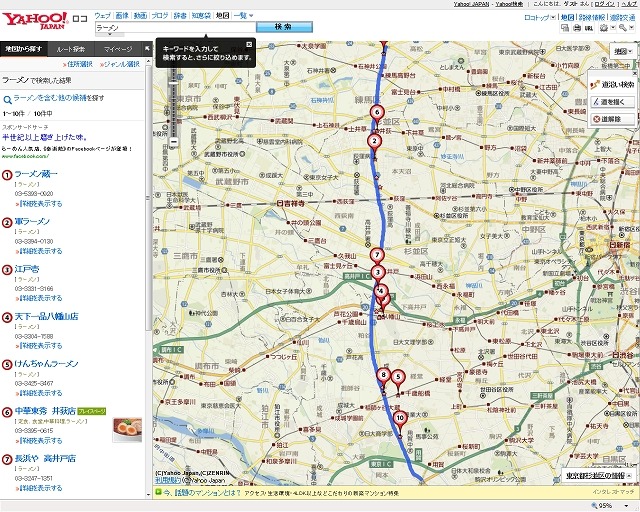Viewport: 640px width, 512px height.
Task: Click the Yahoo! Japan logo
Action: click(35, 20)
